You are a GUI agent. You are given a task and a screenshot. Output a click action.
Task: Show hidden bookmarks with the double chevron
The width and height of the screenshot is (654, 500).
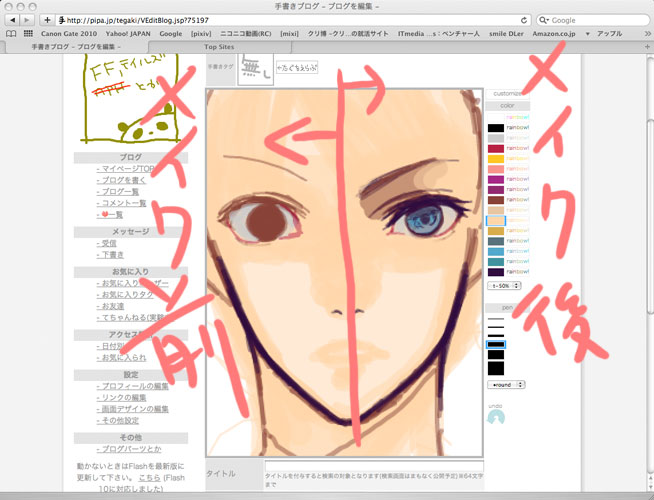coord(648,33)
